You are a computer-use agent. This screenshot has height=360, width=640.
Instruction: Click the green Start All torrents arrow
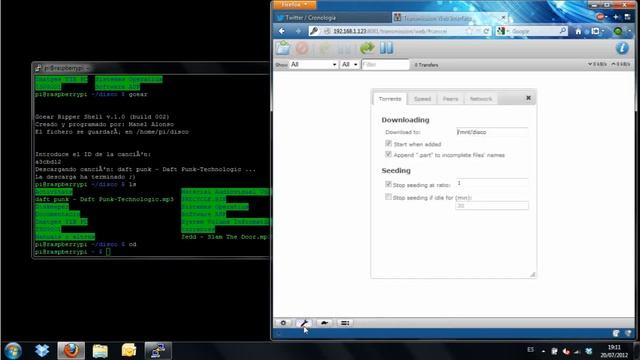click(367, 48)
